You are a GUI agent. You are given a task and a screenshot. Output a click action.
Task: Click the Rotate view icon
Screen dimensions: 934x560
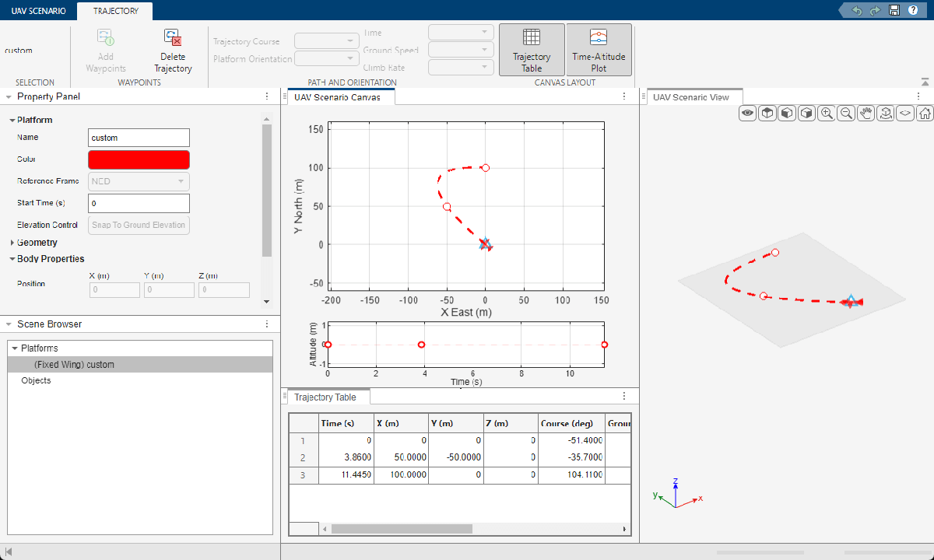[885, 113]
